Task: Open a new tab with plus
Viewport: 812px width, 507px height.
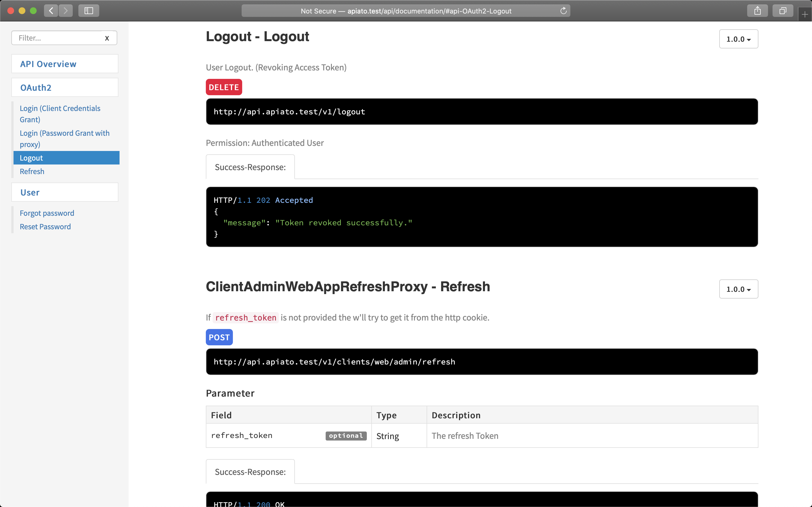Action: [x=805, y=14]
